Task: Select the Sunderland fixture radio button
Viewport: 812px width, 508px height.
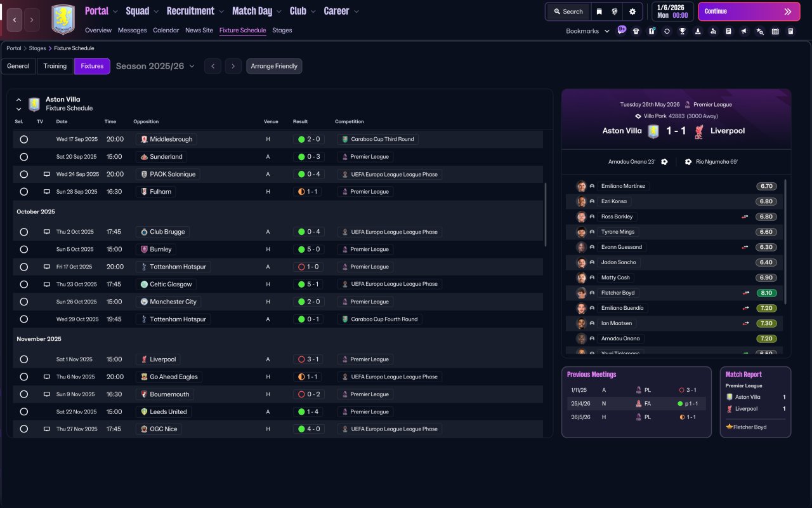Action: 24,157
